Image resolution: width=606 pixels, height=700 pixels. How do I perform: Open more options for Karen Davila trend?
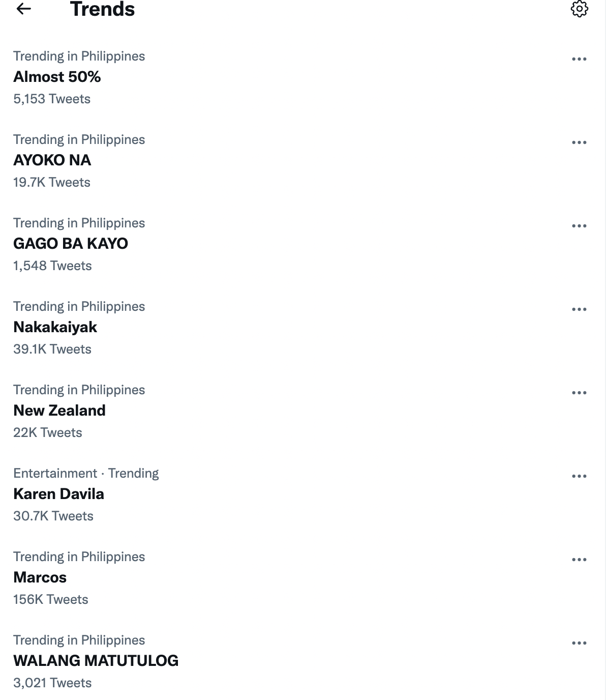(x=579, y=476)
